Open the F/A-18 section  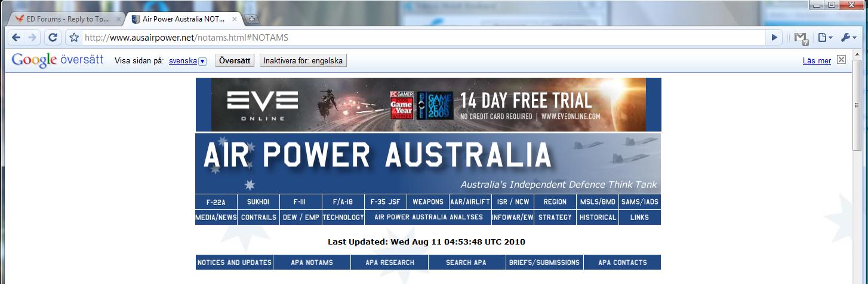[343, 202]
